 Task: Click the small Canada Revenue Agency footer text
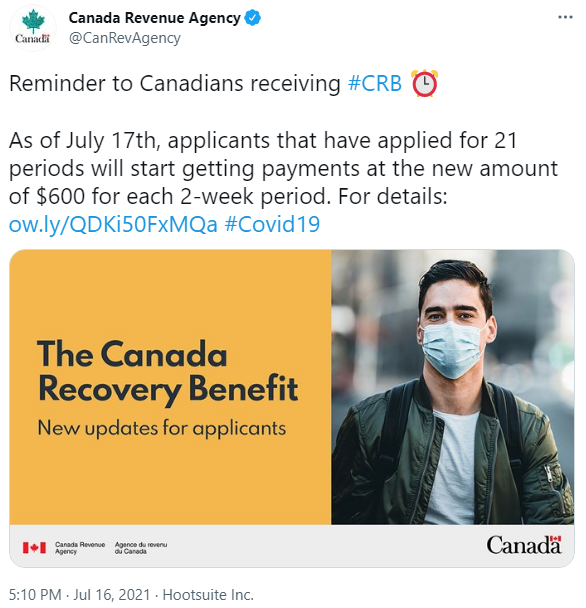[80, 548]
